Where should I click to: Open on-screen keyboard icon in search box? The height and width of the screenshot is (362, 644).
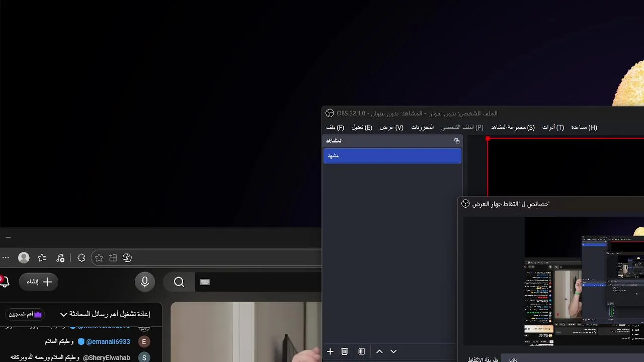(205, 282)
